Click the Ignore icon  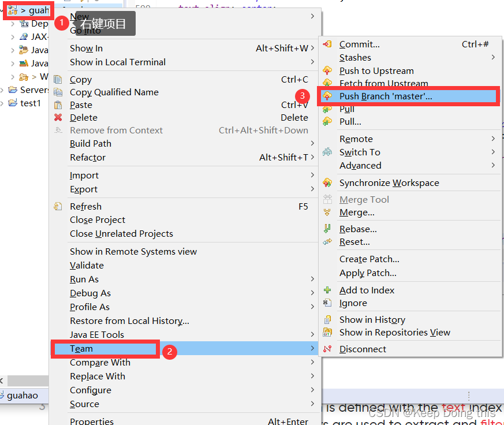(327, 303)
